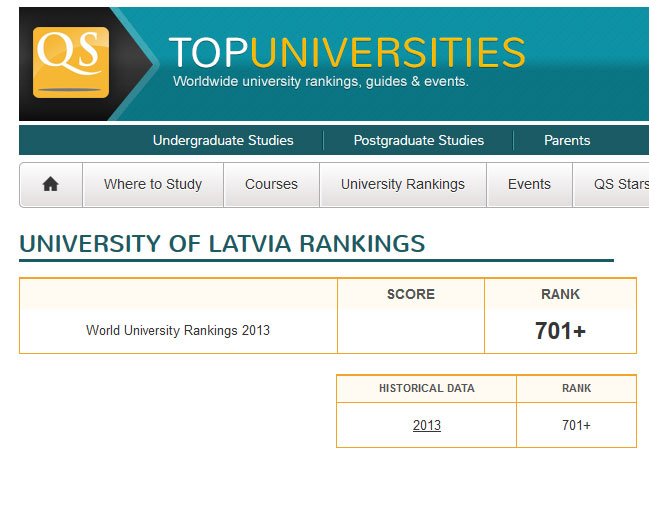Click the Worldwide university rankings tagline

pos(320,82)
